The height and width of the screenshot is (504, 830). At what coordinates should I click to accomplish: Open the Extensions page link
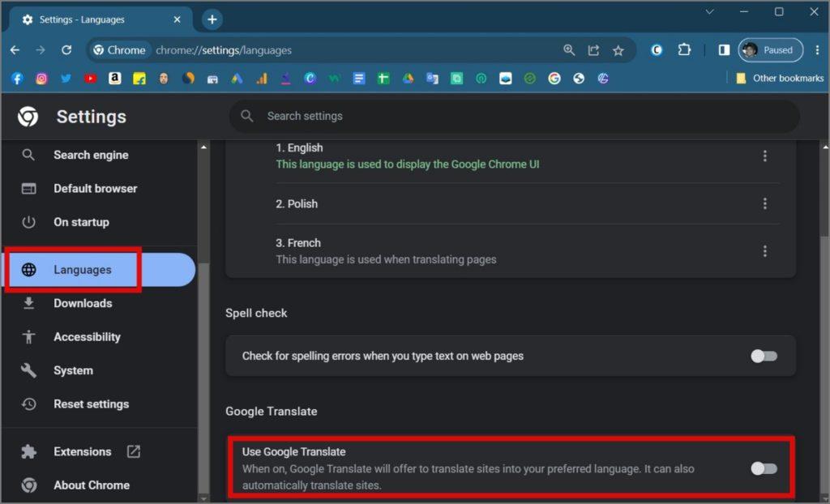coord(98,451)
